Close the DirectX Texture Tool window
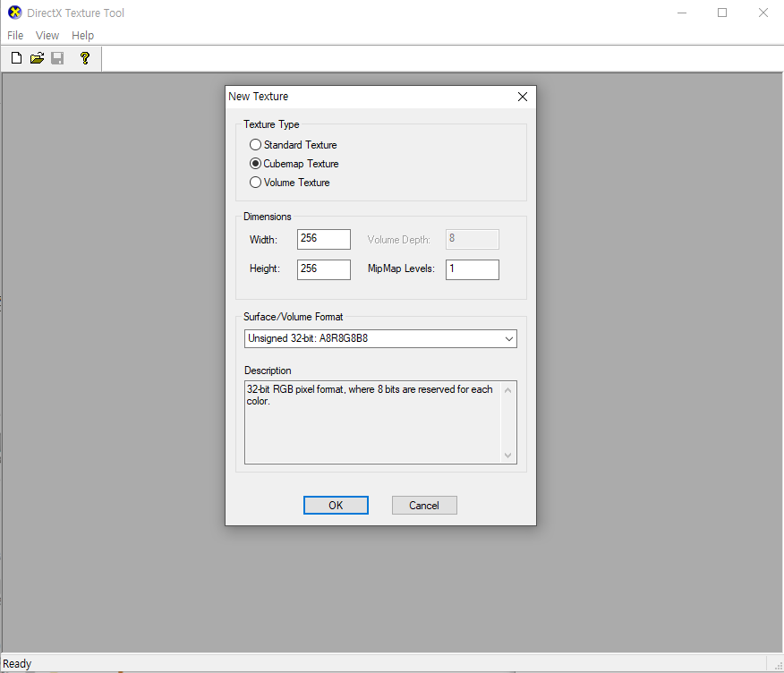This screenshot has height=673, width=784. (x=763, y=13)
